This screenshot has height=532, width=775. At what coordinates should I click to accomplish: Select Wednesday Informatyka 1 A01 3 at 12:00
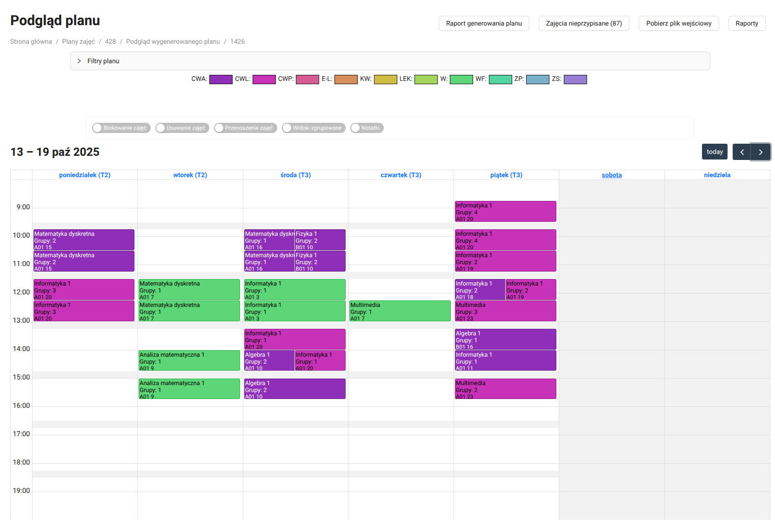click(x=295, y=290)
